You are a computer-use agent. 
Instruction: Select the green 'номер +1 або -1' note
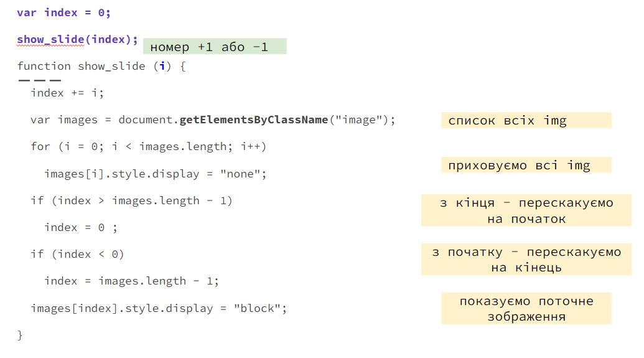(x=215, y=47)
